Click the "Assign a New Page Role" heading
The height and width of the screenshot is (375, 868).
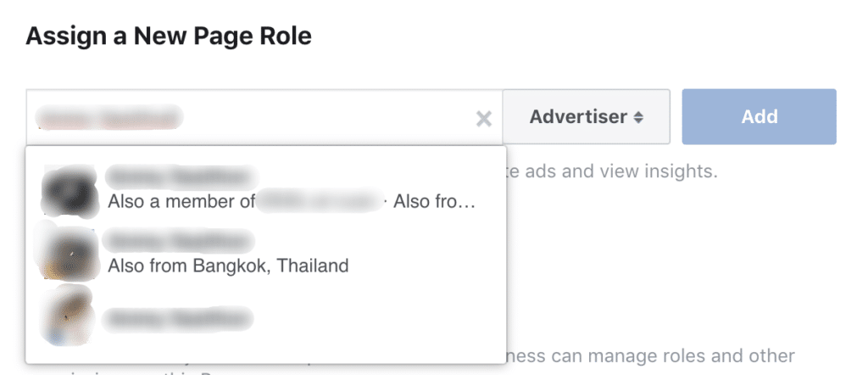click(x=169, y=36)
